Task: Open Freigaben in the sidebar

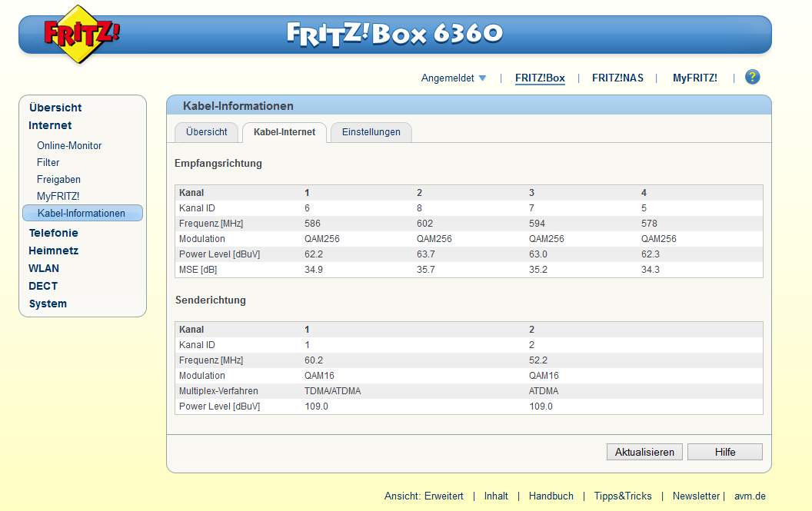Action: tap(58, 180)
